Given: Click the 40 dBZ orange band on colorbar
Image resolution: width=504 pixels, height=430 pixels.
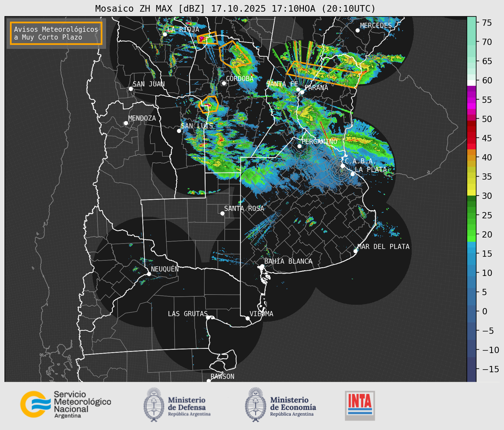Looking at the screenshot, I should pyautogui.click(x=471, y=157).
